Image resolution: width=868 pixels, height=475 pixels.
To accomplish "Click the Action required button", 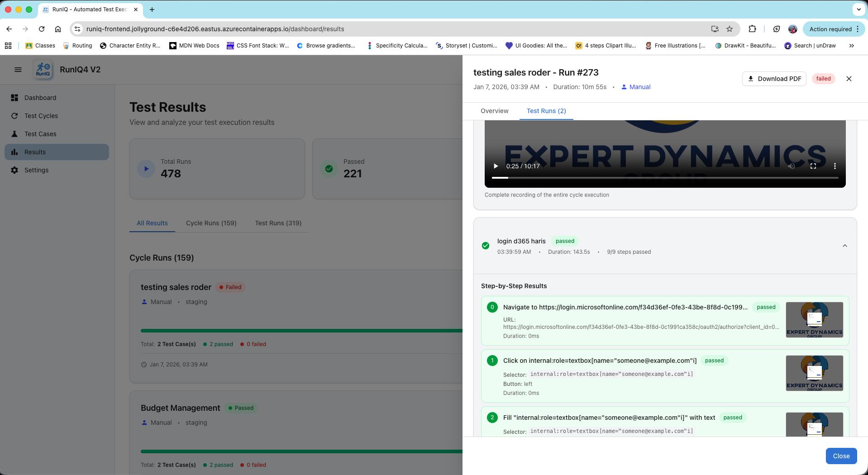I will (x=834, y=29).
